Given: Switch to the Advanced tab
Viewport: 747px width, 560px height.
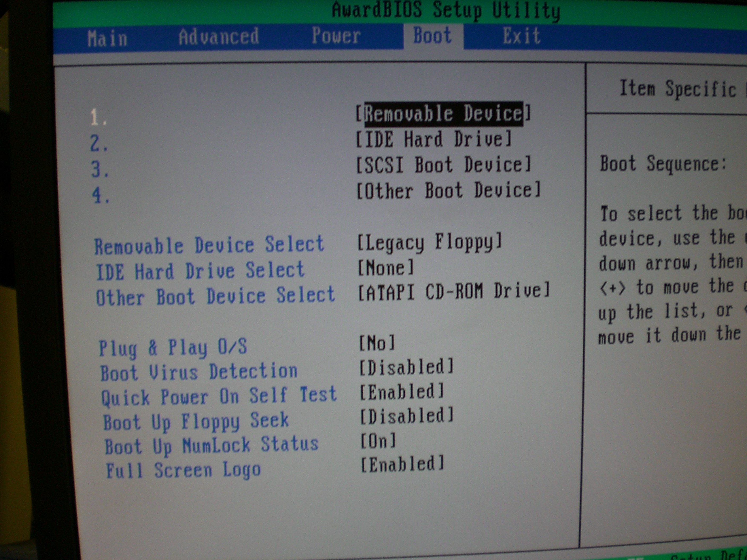Looking at the screenshot, I should [219, 36].
